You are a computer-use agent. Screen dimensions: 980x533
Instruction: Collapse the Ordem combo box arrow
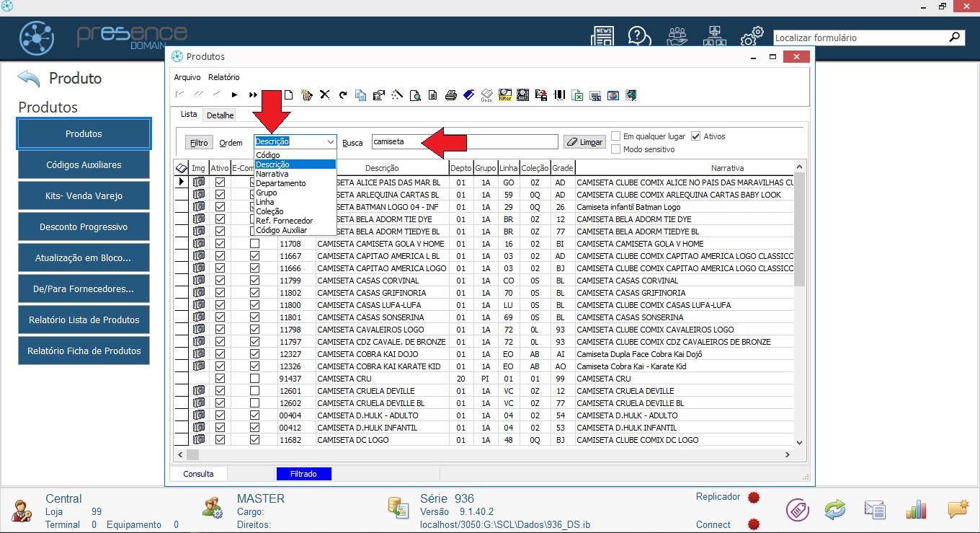click(x=330, y=142)
